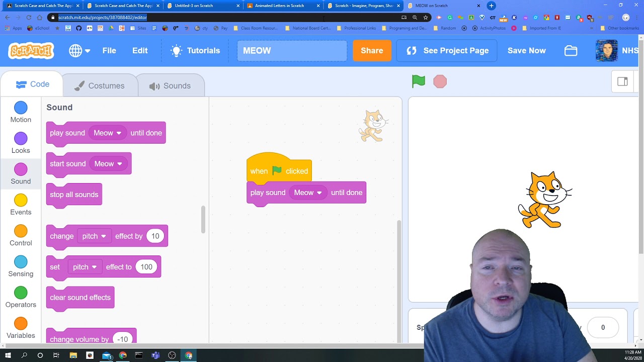The width and height of the screenshot is (644, 362).
Task: Open Task View on taskbar
Action: tap(56, 355)
